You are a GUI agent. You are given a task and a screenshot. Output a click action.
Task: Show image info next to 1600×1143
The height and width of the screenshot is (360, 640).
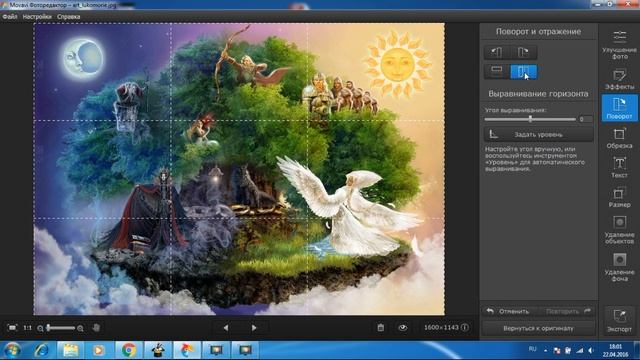coord(464,327)
